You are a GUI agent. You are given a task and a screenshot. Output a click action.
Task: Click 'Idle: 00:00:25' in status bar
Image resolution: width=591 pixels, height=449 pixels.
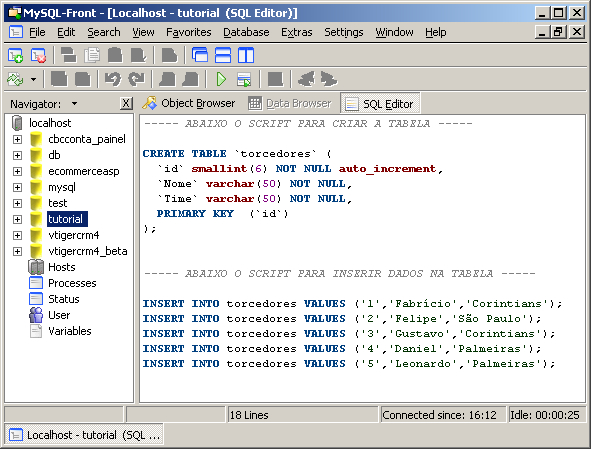click(547, 415)
